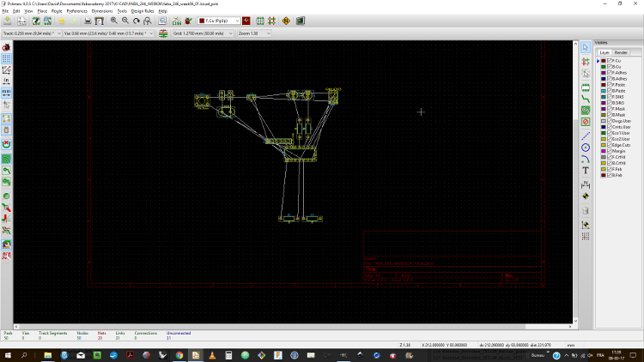Screen dimensions: 644x362
Task: Toggle Edge.Cuts layer checkbox
Action: pyautogui.click(x=610, y=145)
